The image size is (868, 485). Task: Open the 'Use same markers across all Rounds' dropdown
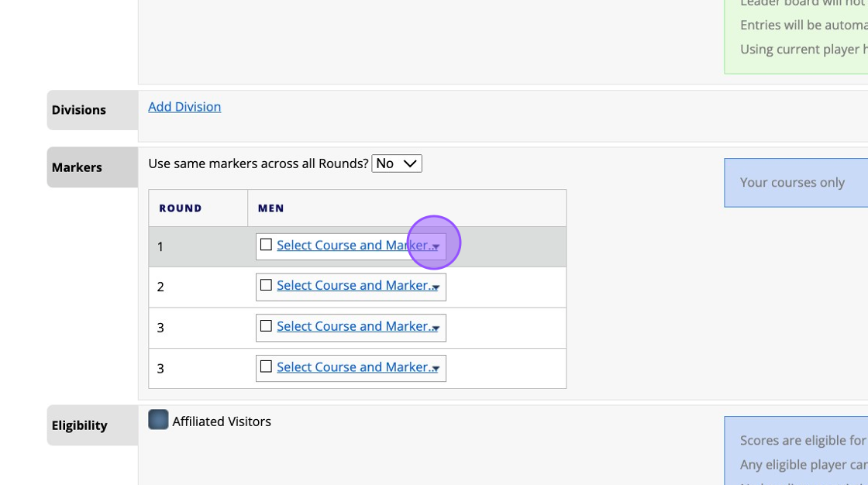pyautogui.click(x=397, y=163)
